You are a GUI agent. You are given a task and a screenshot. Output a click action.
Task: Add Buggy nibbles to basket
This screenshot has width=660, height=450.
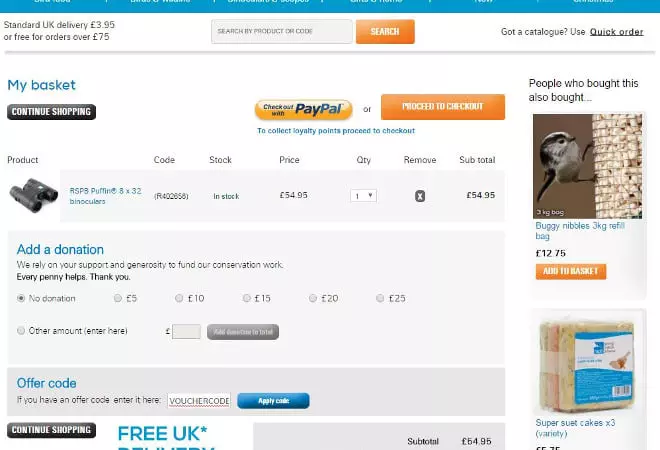pyautogui.click(x=571, y=272)
